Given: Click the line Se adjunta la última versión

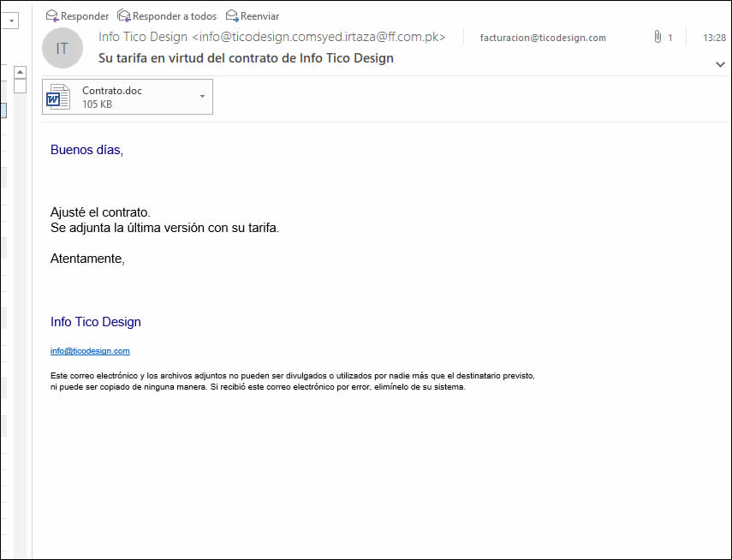Looking at the screenshot, I should [x=164, y=228].
